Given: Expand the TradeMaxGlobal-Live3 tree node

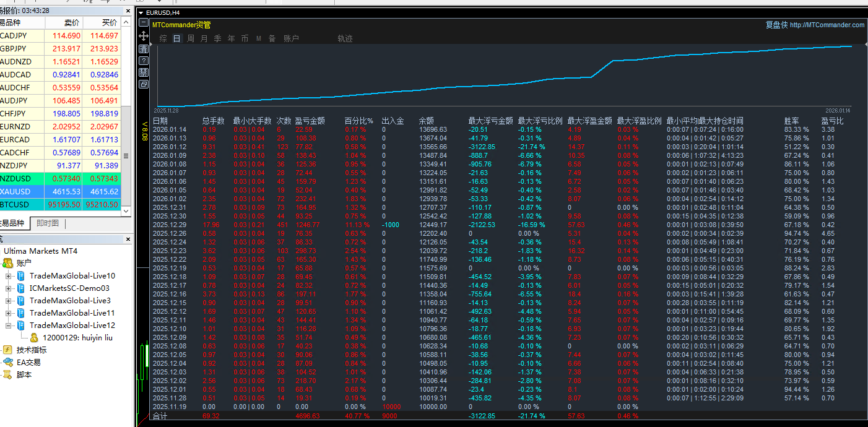Looking at the screenshot, I should click(x=9, y=301).
